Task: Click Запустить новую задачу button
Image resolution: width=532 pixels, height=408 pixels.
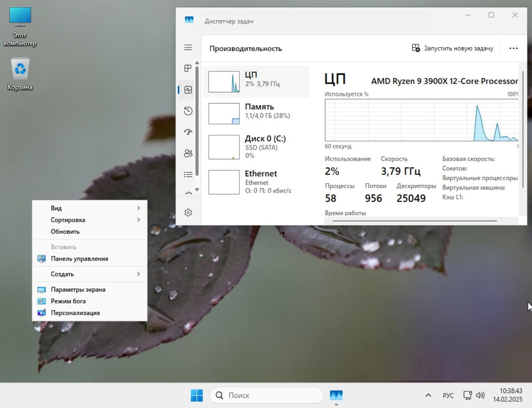Action: tap(453, 48)
